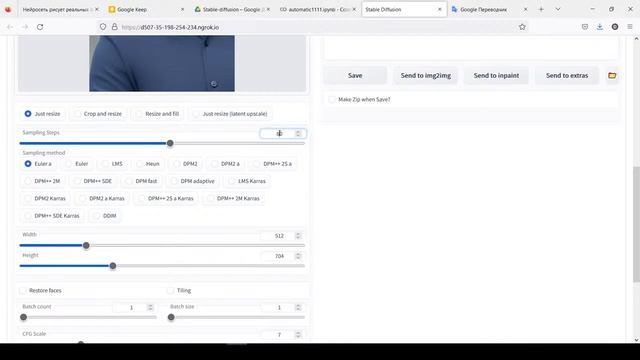Go back with the back arrow
Screen dimensions: 640x360
click(x=10, y=27)
